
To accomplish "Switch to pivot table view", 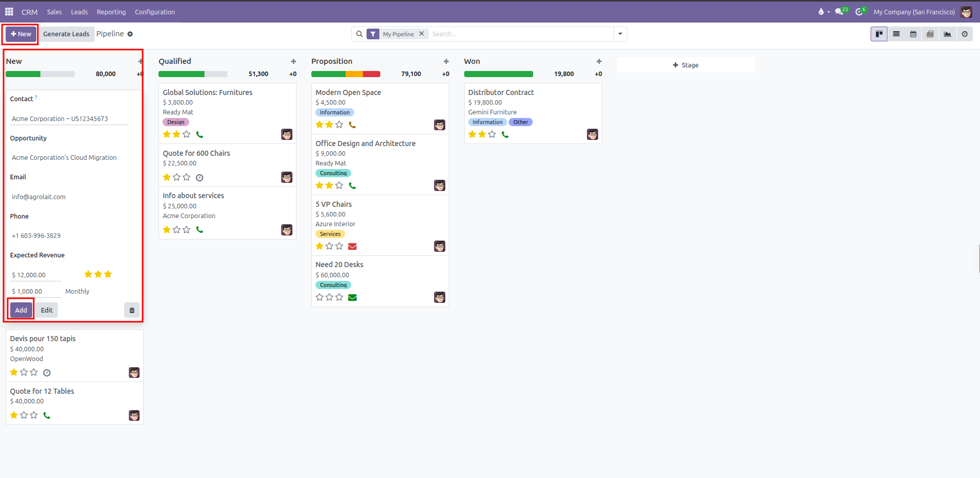I will [930, 34].
